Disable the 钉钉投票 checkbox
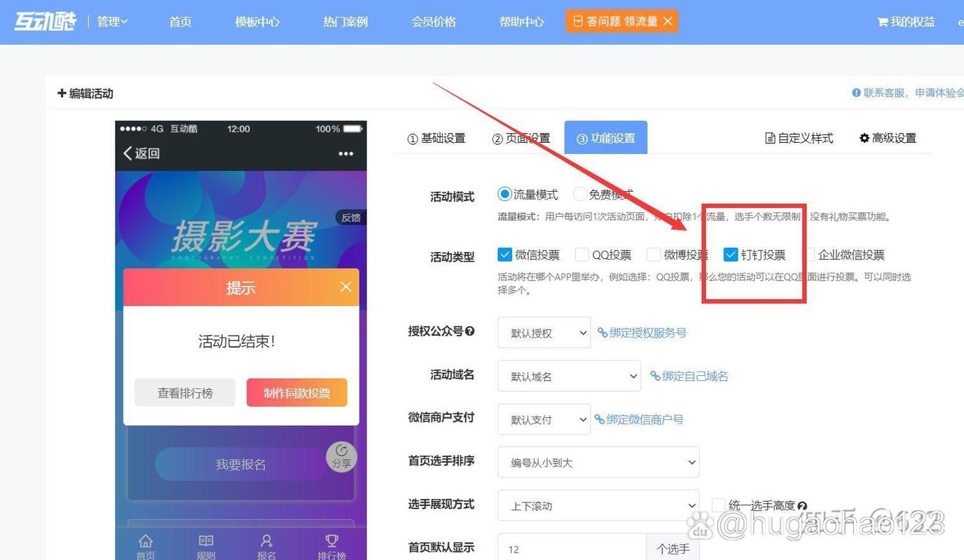 click(x=729, y=254)
